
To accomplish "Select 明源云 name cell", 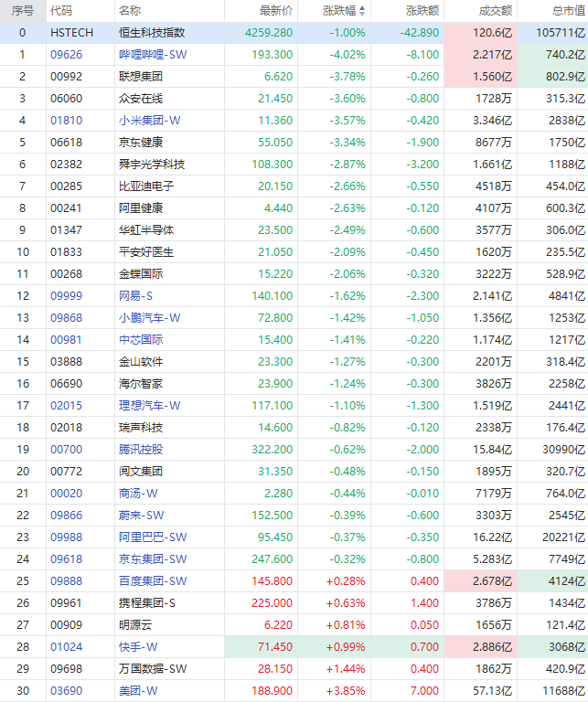I will coord(135,625).
